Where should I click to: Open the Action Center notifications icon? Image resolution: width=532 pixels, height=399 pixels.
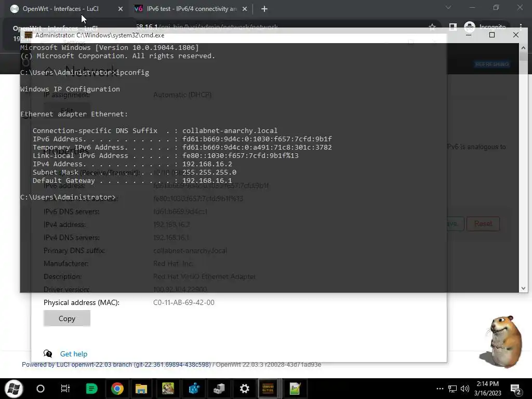(516, 389)
